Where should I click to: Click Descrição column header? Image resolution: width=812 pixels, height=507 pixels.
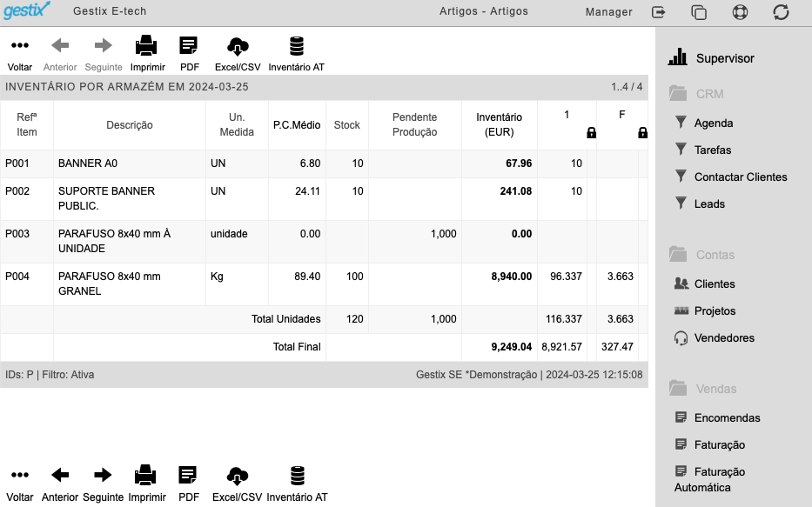click(x=130, y=125)
